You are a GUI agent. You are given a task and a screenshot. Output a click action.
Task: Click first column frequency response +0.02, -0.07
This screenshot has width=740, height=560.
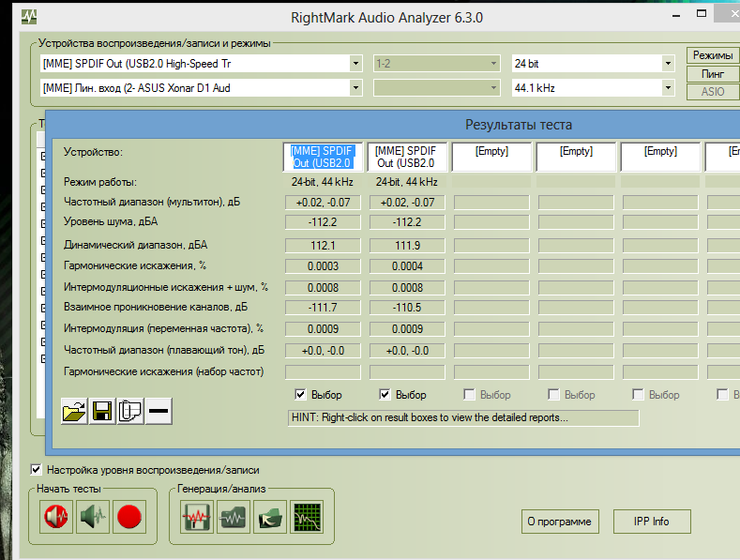click(x=323, y=203)
